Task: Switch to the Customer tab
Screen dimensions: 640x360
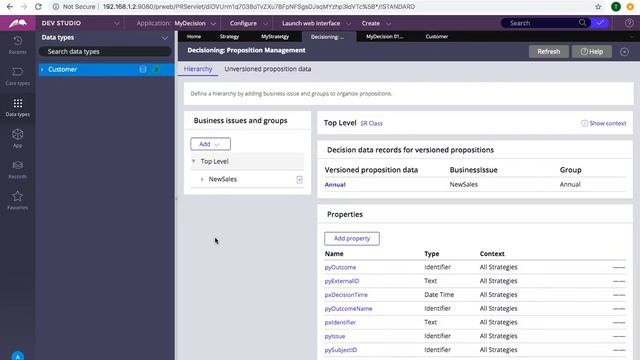Action: tap(437, 36)
